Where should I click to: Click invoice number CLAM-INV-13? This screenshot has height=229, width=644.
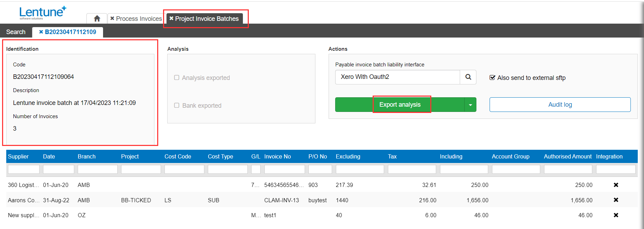[x=281, y=200]
